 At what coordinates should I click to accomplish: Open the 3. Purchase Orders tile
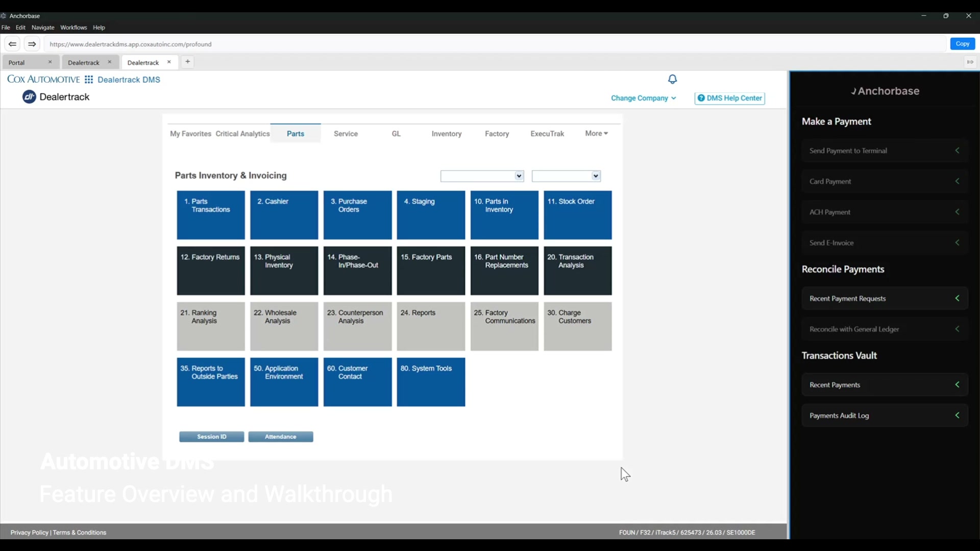tap(357, 215)
